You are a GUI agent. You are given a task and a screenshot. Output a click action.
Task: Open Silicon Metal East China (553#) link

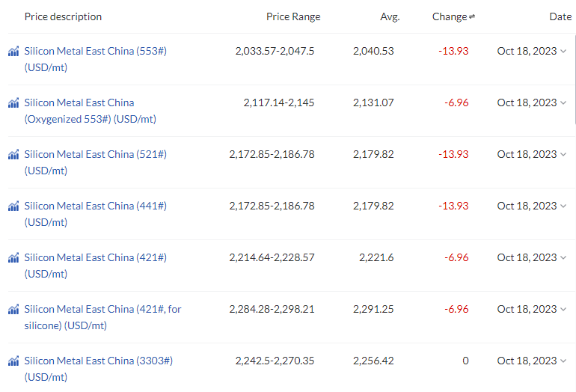(x=96, y=59)
